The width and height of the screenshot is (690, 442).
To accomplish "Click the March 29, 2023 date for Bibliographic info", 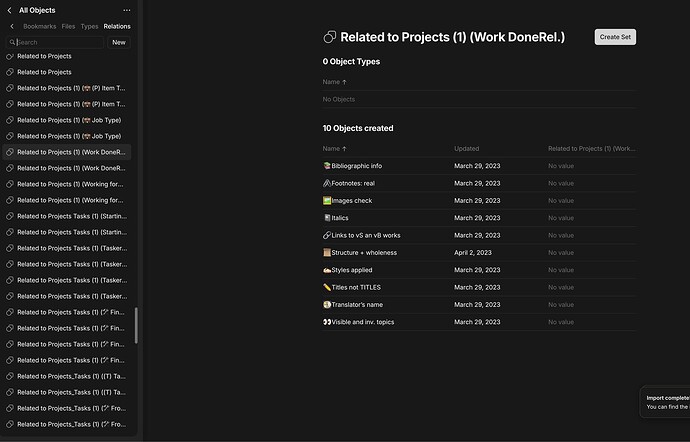I will tap(477, 166).
